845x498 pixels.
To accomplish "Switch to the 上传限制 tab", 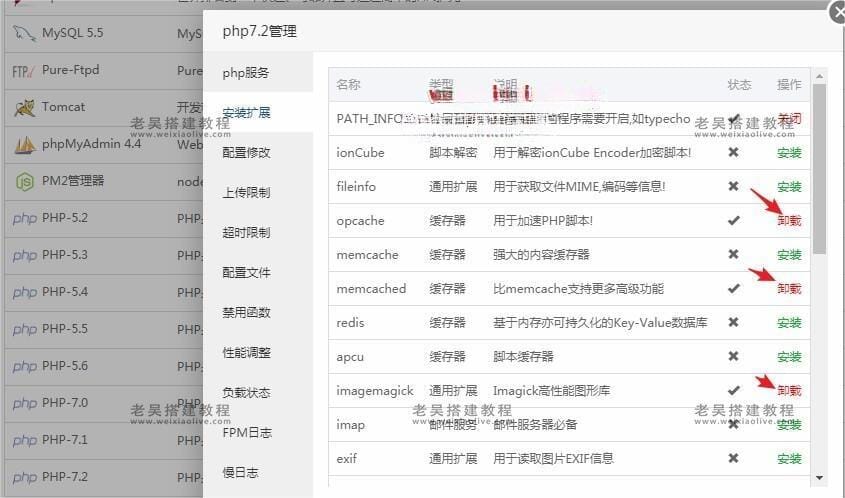I will (258, 192).
